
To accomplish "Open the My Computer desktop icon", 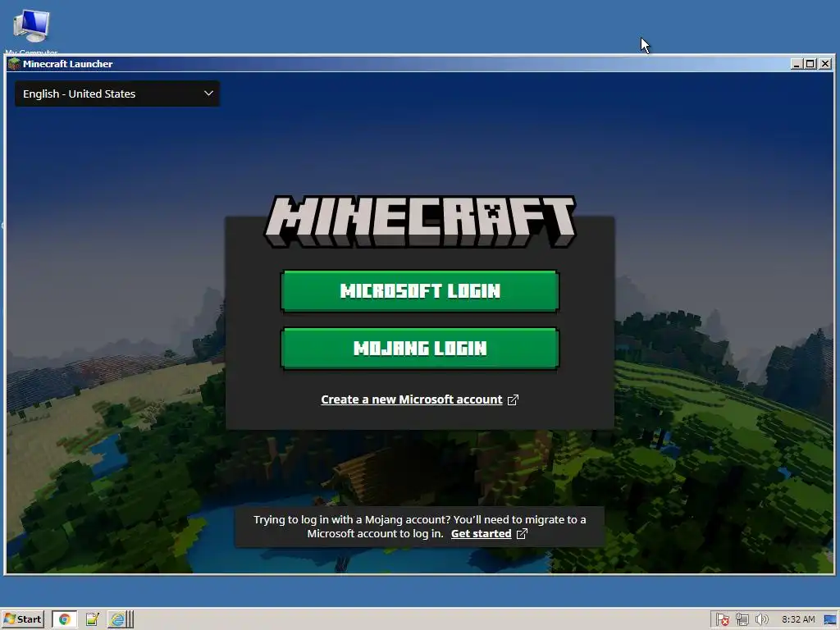I will [x=31, y=31].
